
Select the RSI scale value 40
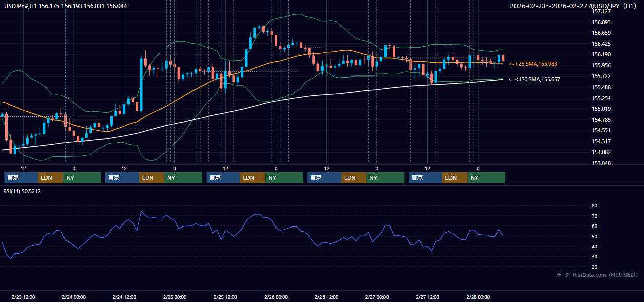click(594, 247)
